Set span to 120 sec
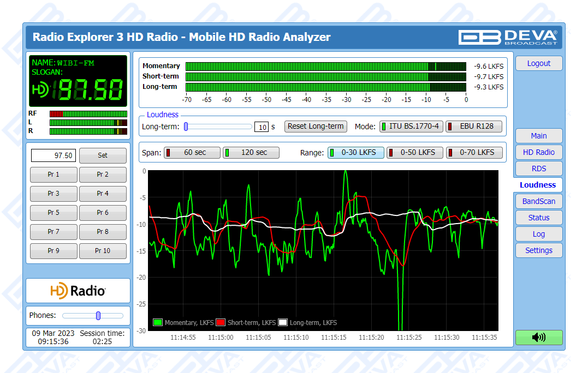This screenshot has width=588, height=373. 251,153
